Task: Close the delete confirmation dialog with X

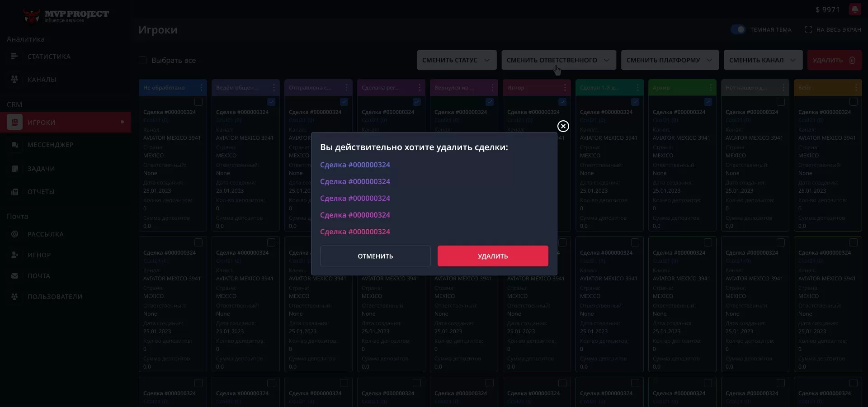Action: click(563, 126)
